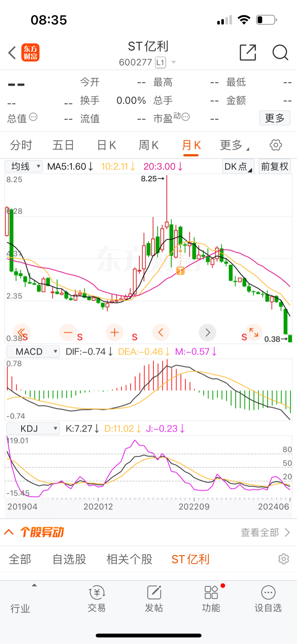
Task: Select 全部 filter in 个股异动
Action: click(x=20, y=559)
